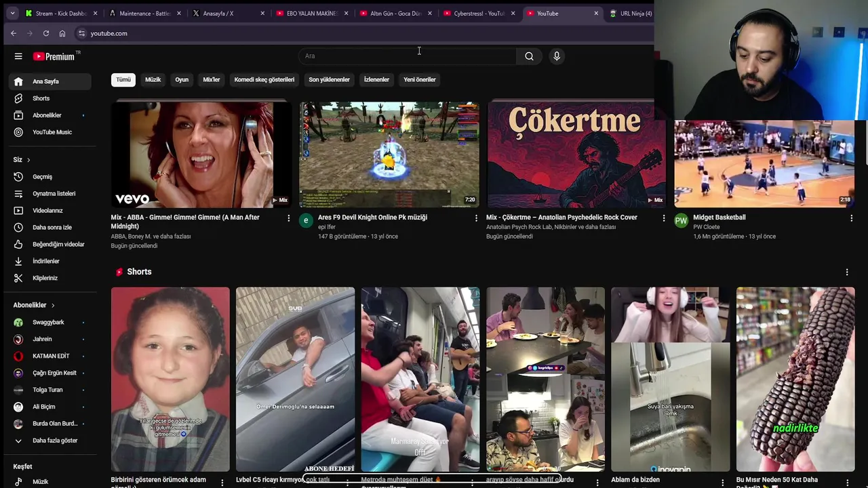The height and width of the screenshot is (488, 868).
Task: Open Burda Olan Burd... subscription channel
Action: point(50,424)
